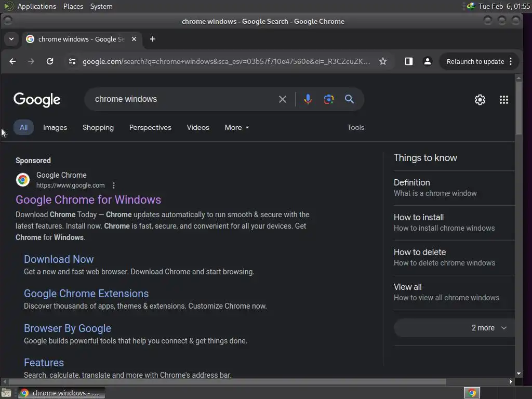Click the https://www.google.com ad URL
Image resolution: width=532 pixels, height=399 pixels.
71,185
